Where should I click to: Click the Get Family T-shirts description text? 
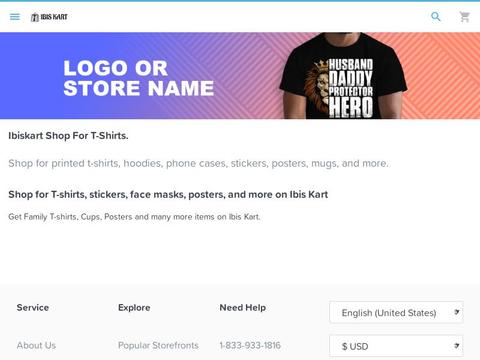(x=134, y=217)
